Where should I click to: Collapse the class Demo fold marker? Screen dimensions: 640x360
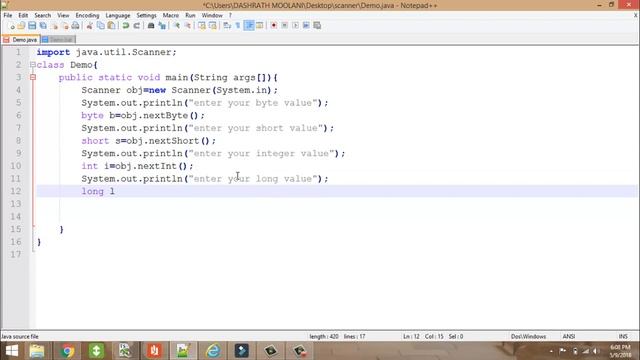tap(33, 64)
